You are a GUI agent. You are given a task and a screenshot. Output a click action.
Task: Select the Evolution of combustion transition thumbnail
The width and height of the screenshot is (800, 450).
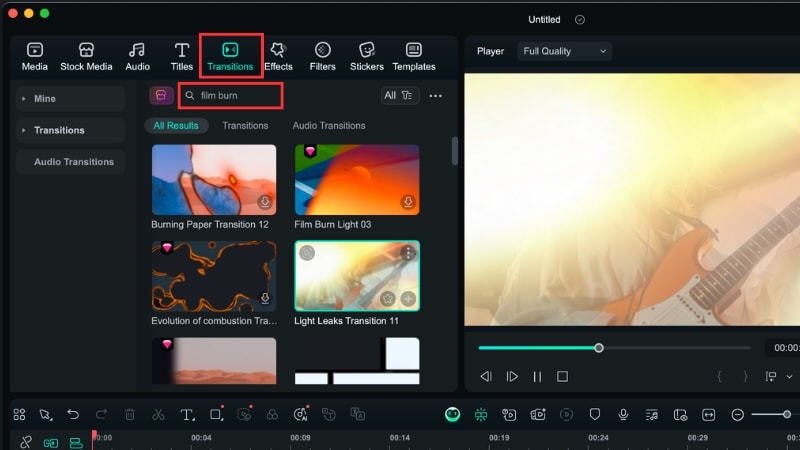click(214, 276)
